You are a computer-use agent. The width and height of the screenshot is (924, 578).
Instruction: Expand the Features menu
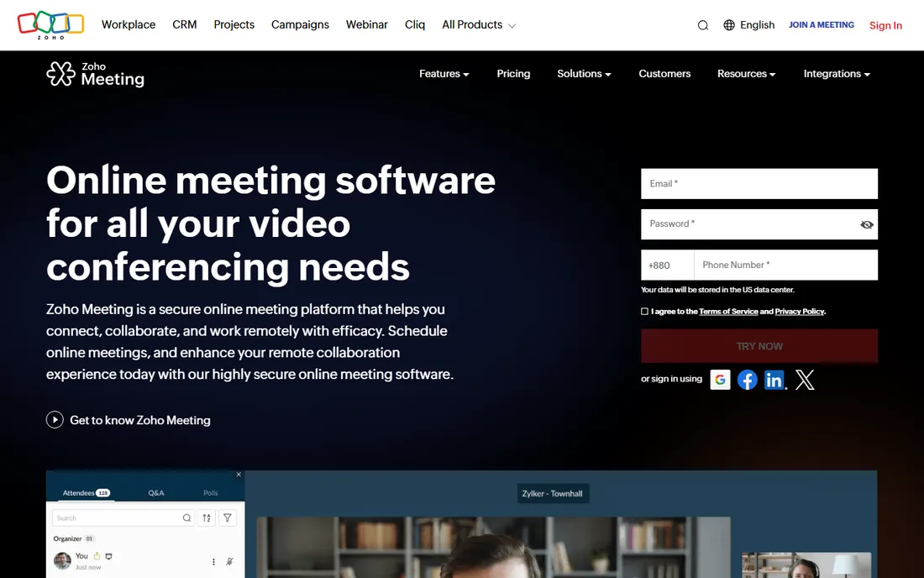coord(444,74)
